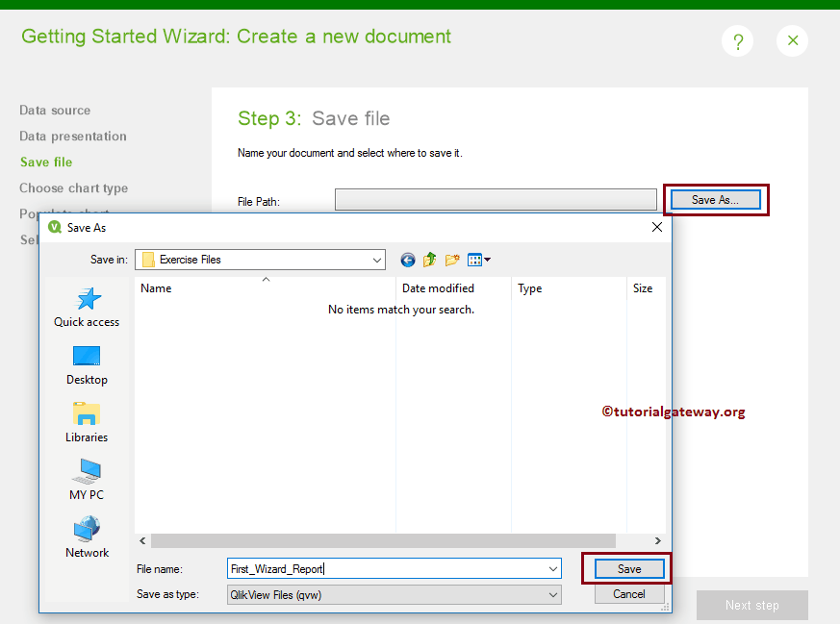
Task: Select the Data source wizard step
Action: tap(55, 111)
